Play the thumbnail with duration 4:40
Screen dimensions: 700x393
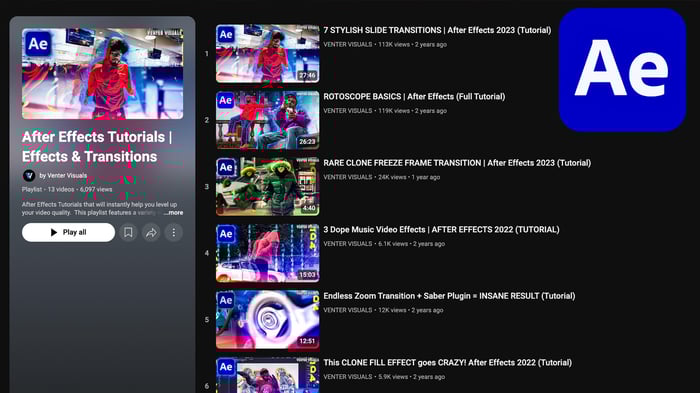(x=267, y=187)
